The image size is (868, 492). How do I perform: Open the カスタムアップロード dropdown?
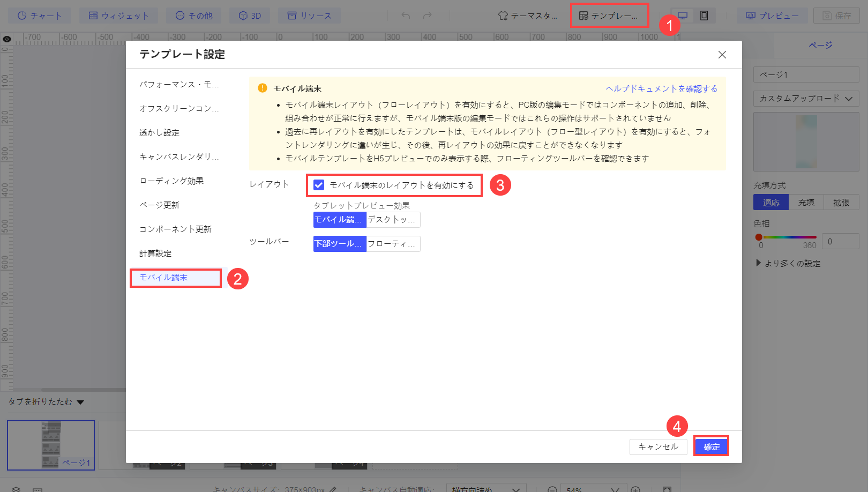coord(806,99)
